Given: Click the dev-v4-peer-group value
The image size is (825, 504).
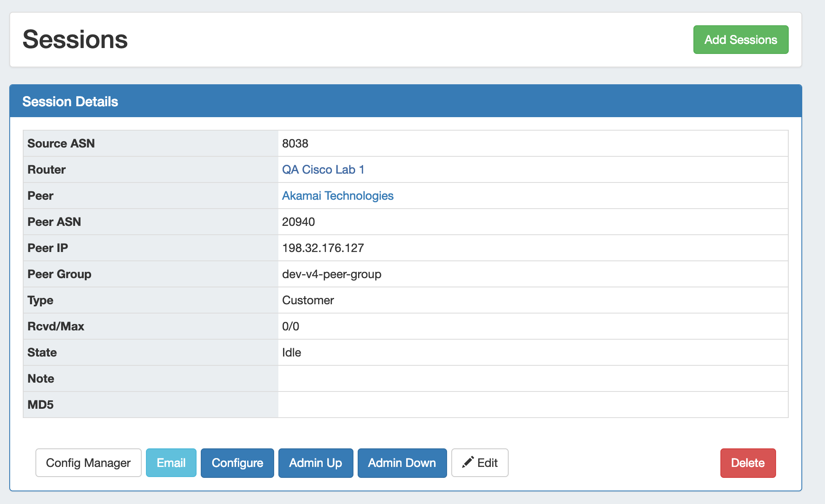Looking at the screenshot, I should pyautogui.click(x=332, y=274).
